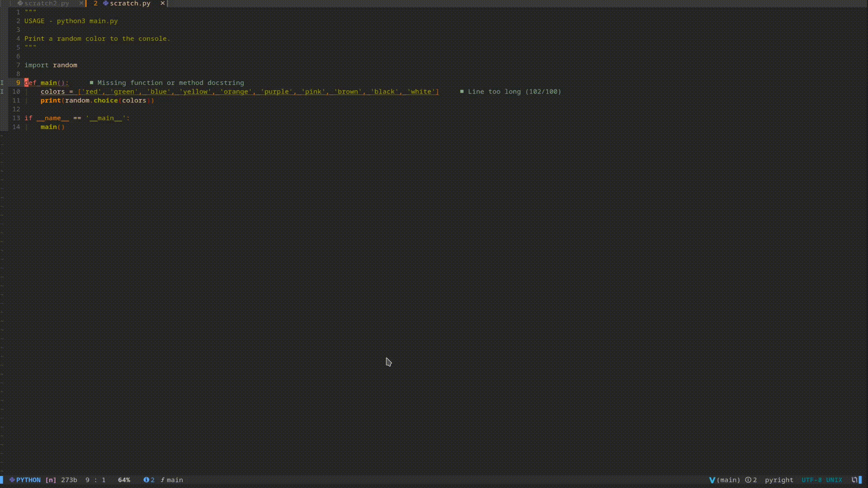Click the 'Line too long (102/100)' message
This screenshot has width=868, height=488.
(x=514, y=91)
